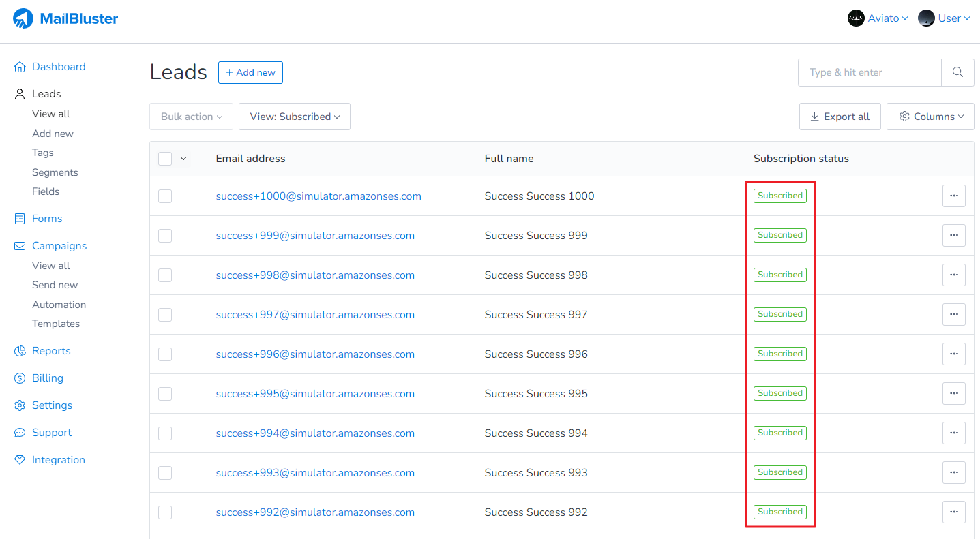Click the Add new lead button
This screenshot has height=539, width=980.
(250, 73)
